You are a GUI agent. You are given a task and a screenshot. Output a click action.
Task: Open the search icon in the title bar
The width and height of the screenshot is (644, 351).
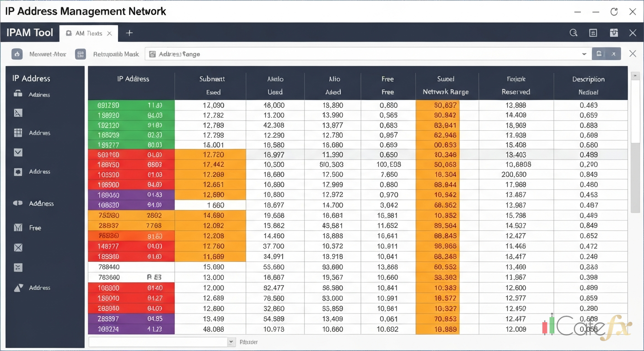(x=574, y=33)
